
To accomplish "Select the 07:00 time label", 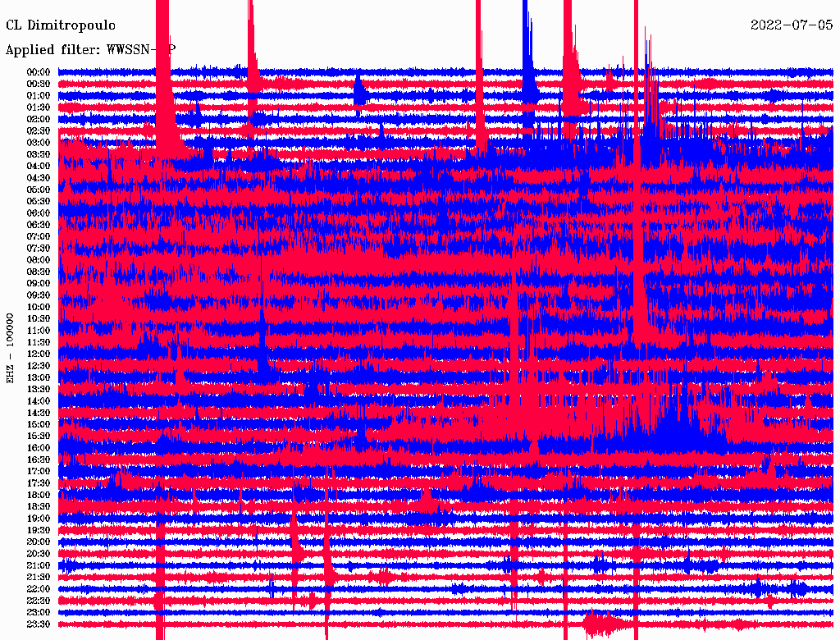I will (39, 236).
